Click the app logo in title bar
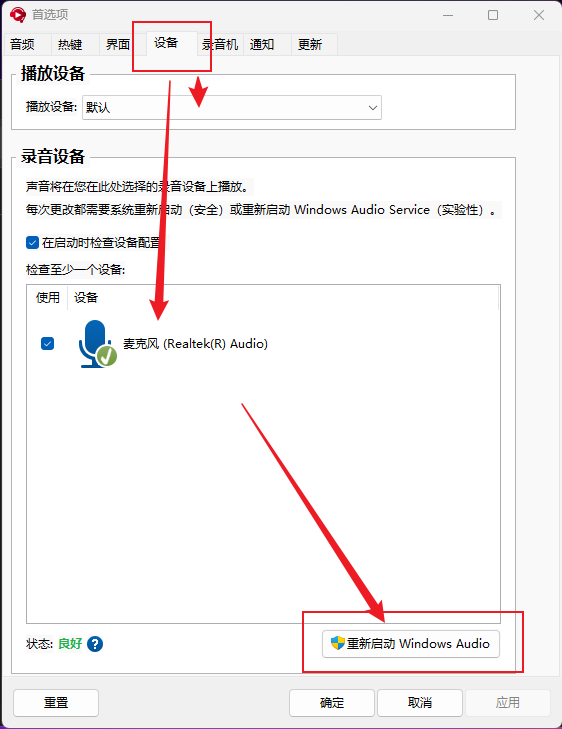The height and width of the screenshot is (729, 562). tap(18, 15)
